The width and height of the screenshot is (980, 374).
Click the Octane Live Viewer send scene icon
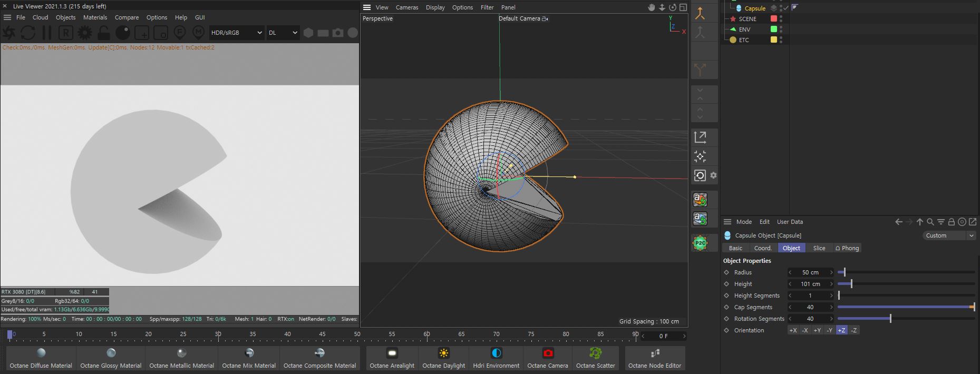[9, 33]
